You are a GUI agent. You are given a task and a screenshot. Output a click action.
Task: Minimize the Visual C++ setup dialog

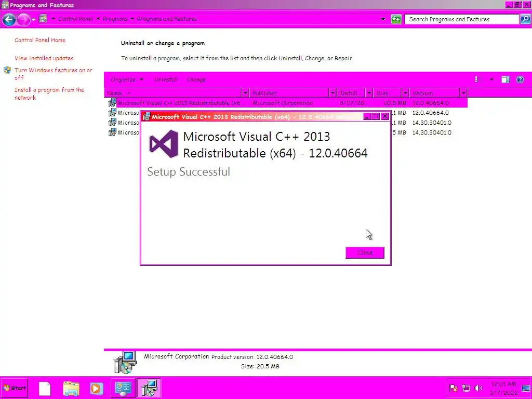366,116
